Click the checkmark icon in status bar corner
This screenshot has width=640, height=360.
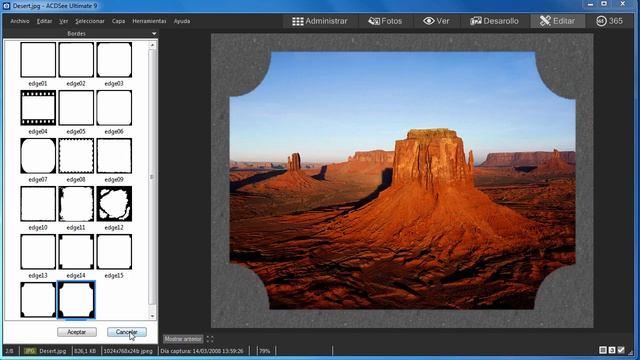click(x=621, y=350)
